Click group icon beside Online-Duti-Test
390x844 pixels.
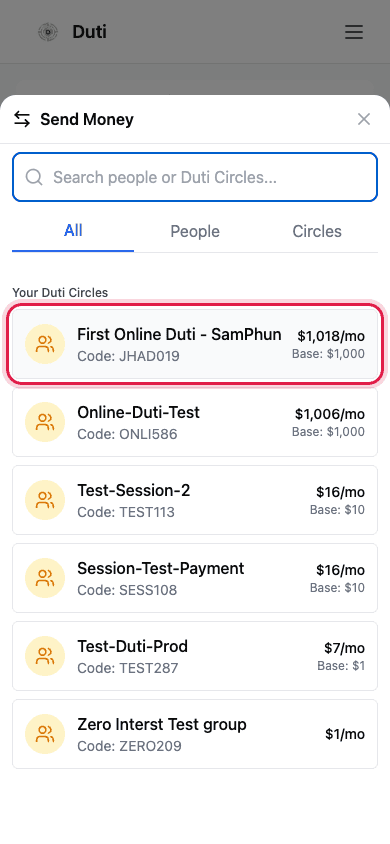(45, 422)
